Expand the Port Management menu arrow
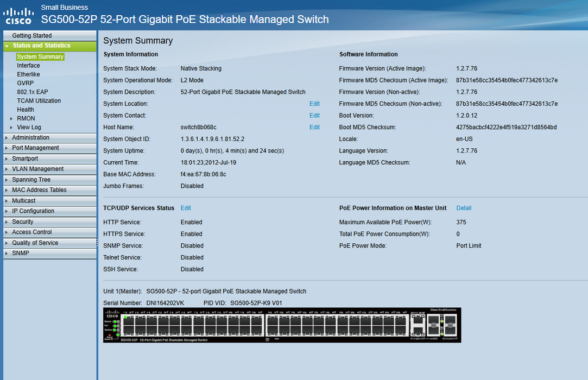Viewport: 588px width, 380px height. [x=7, y=148]
